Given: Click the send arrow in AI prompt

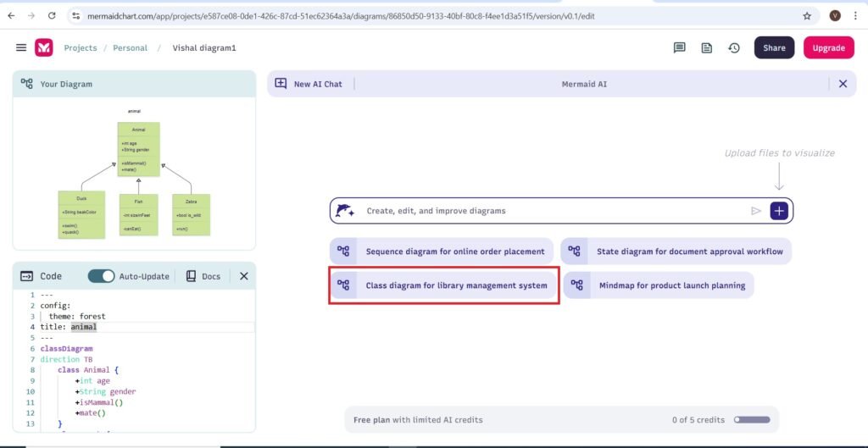Looking at the screenshot, I should coord(756,211).
